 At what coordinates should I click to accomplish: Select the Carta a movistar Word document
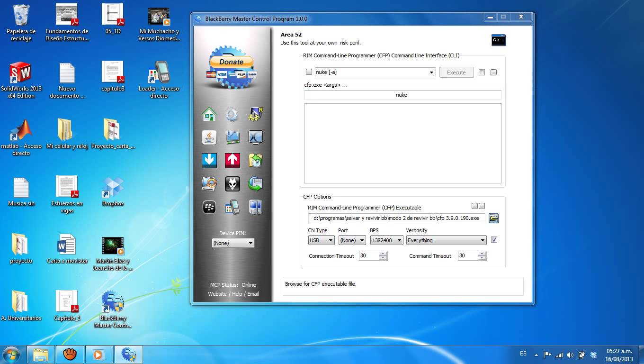(x=67, y=249)
